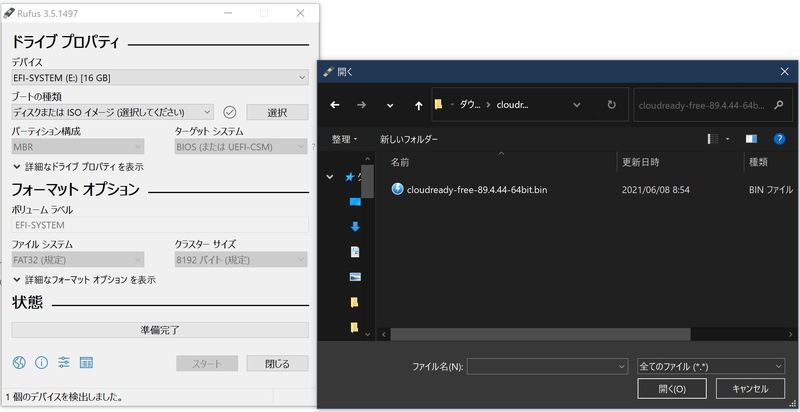Sort by 更新日時 column header
Screen dimensions: 800x412
(640, 163)
